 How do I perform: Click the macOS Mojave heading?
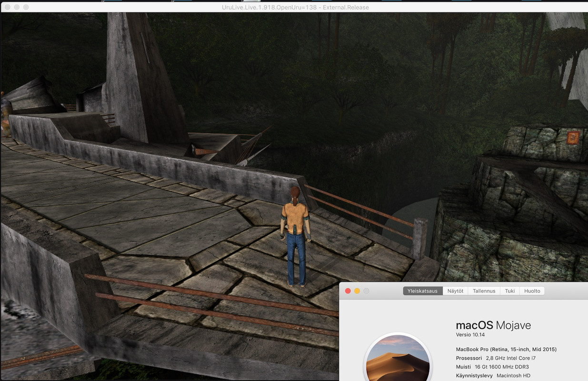[x=493, y=325]
